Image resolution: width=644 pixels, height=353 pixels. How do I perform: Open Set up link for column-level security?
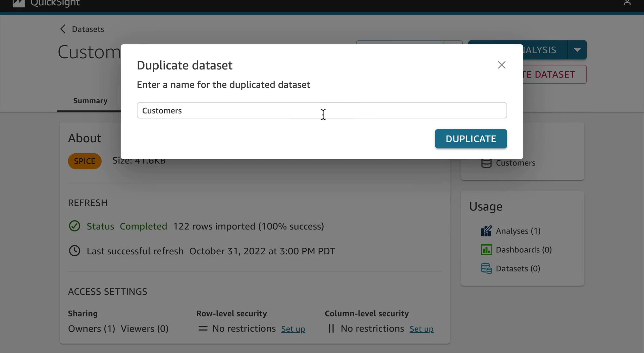421,329
